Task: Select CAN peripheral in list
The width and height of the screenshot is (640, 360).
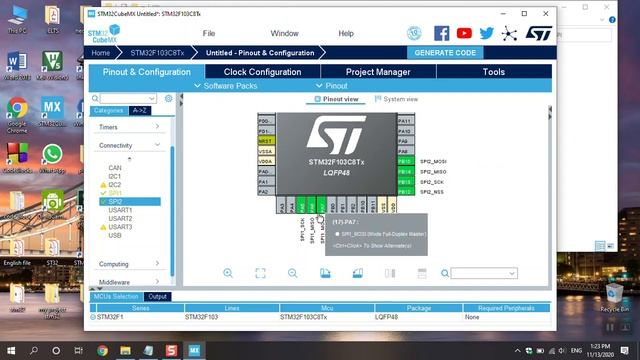Action: point(115,168)
